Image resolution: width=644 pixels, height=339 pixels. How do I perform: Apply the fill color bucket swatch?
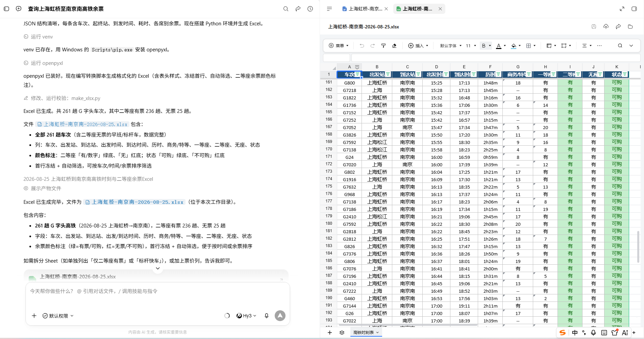tap(514, 46)
